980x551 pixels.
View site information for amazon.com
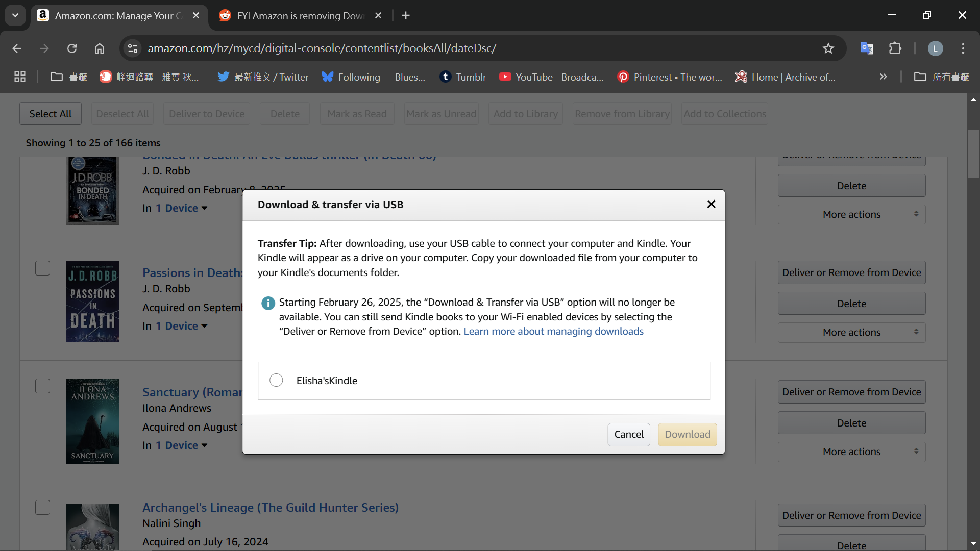point(133,48)
